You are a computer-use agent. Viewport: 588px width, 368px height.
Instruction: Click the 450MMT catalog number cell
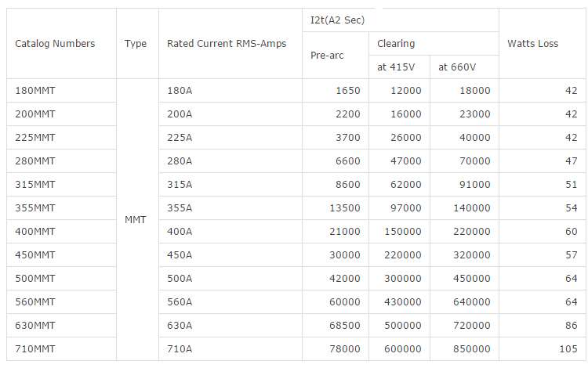point(35,255)
